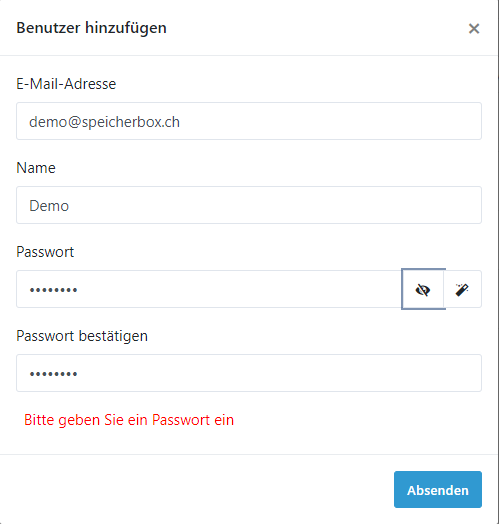Focus the Name input field

[249, 205]
